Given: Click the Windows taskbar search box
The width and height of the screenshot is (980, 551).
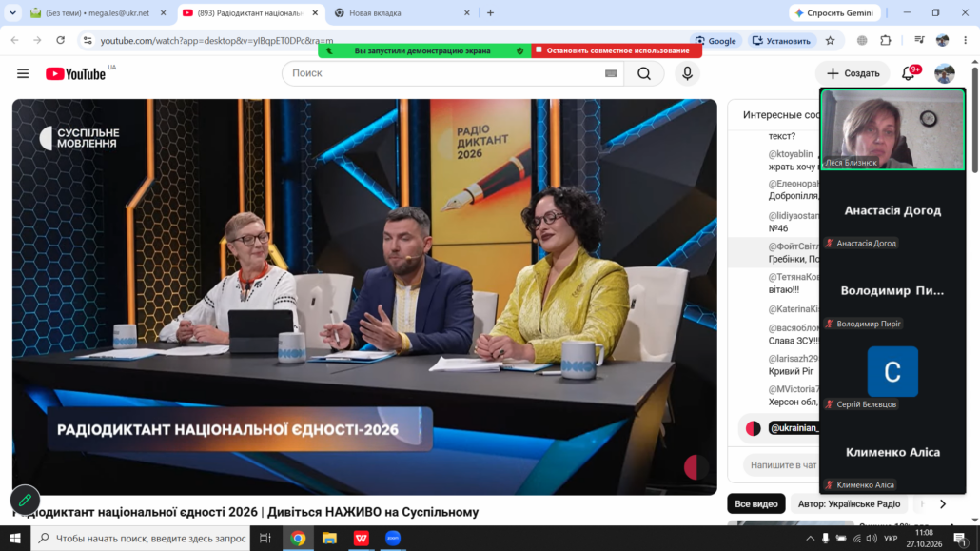Looking at the screenshot, I should pos(141,539).
